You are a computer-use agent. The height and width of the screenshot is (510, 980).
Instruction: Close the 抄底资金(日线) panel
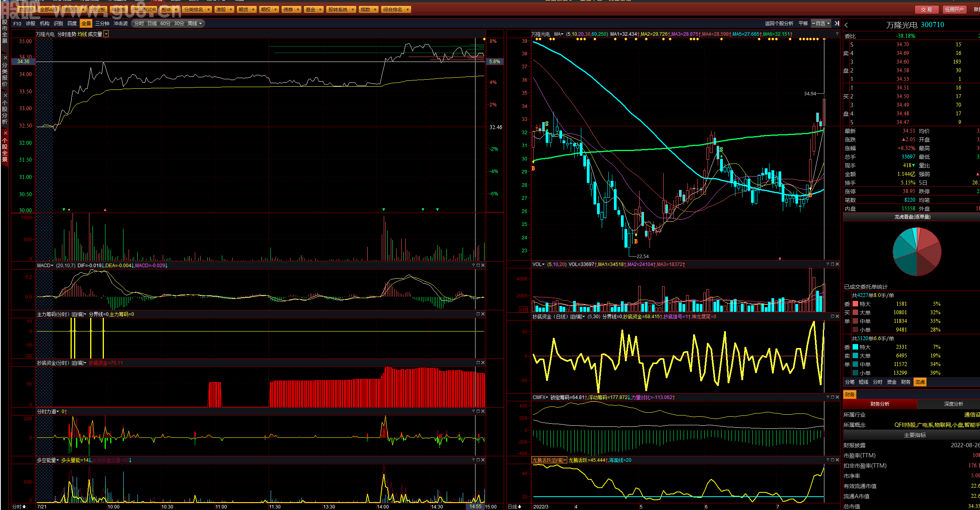coord(837,317)
